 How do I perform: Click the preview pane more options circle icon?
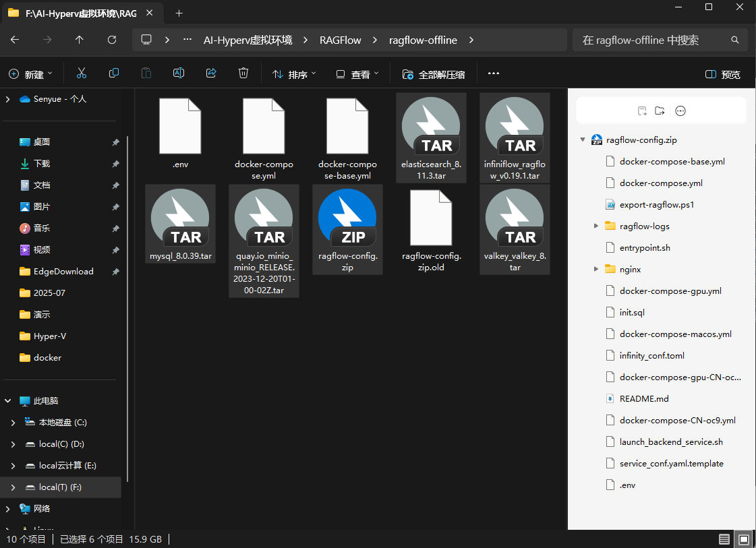[x=680, y=111]
